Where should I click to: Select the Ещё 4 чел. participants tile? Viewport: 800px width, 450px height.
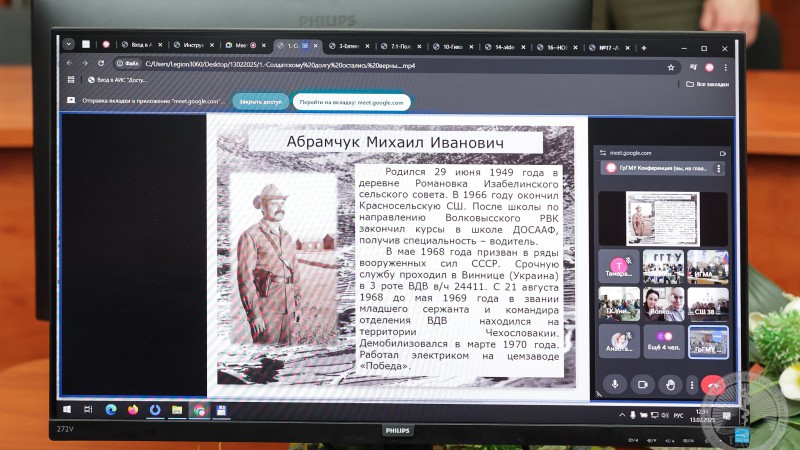point(663,341)
